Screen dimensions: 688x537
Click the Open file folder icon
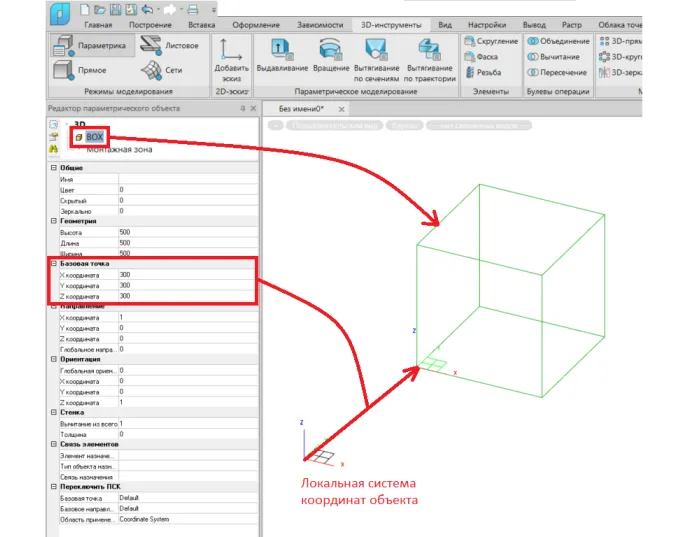coord(100,9)
